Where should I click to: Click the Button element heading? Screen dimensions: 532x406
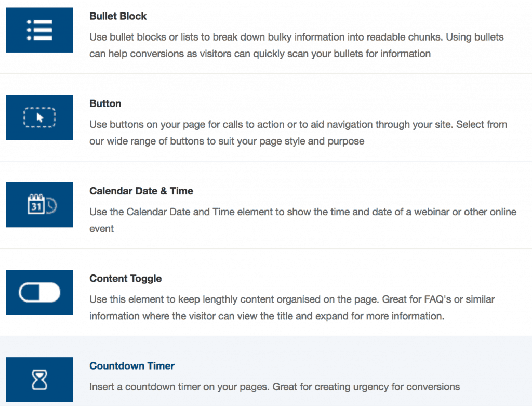pyautogui.click(x=105, y=103)
